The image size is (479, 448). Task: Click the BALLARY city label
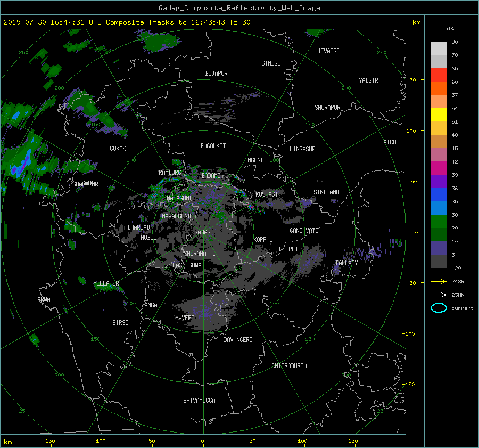pos(346,263)
